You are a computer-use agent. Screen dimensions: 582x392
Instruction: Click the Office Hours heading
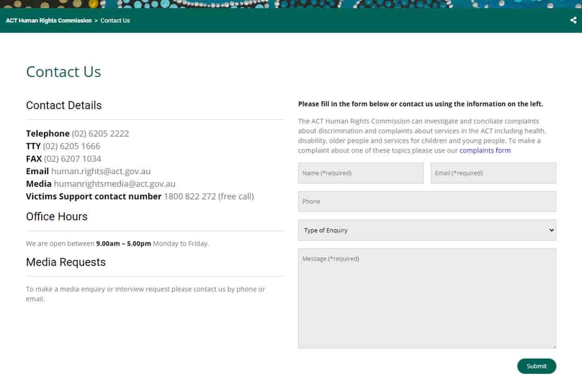[x=57, y=216]
